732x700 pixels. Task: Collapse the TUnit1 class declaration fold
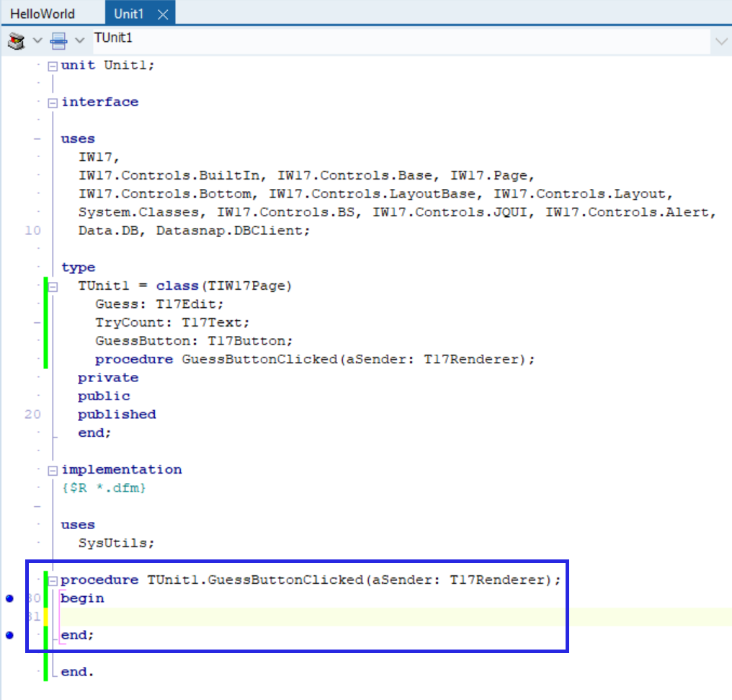pyautogui.click(x=53, y=286)
